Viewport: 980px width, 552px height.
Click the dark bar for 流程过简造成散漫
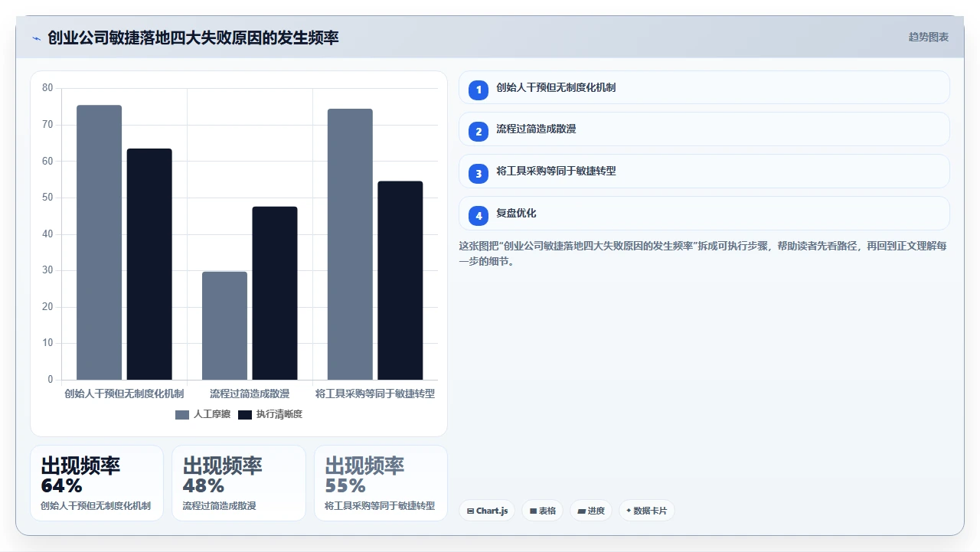tap(275, 293)
